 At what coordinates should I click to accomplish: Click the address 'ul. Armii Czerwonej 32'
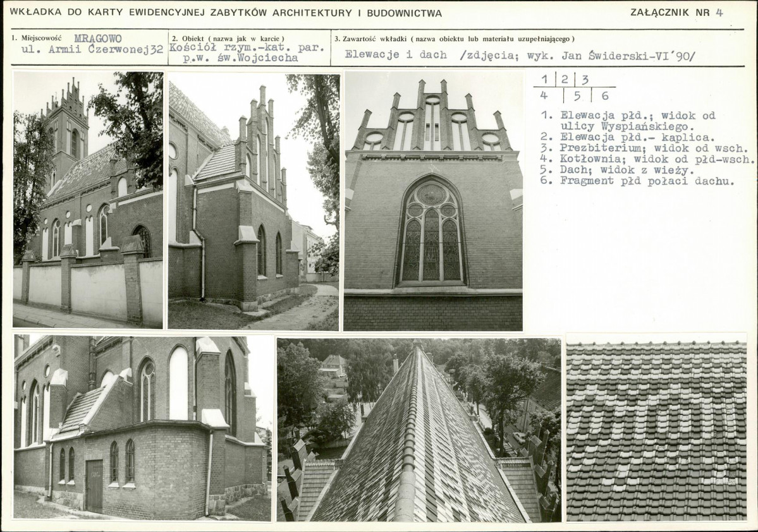tap(92, 49)
